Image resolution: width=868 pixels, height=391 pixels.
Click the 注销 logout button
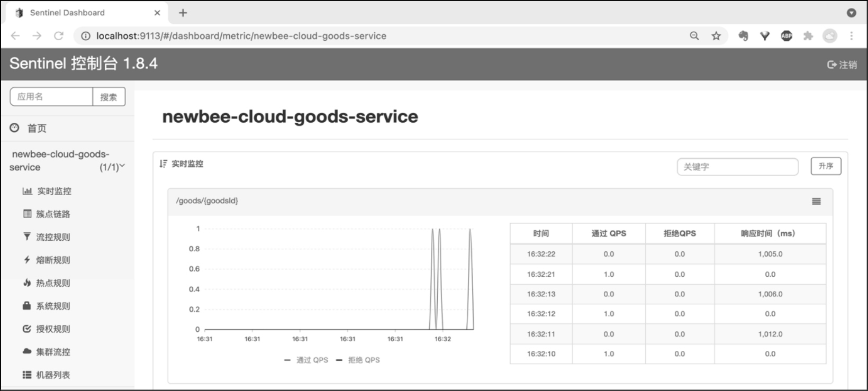(842, 65)
